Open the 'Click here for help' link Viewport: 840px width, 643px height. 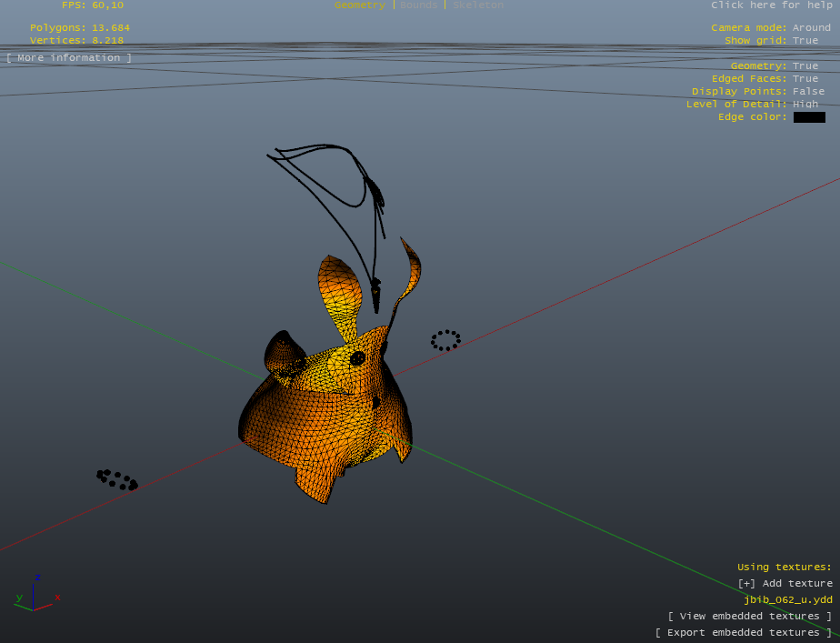point(772,5)
